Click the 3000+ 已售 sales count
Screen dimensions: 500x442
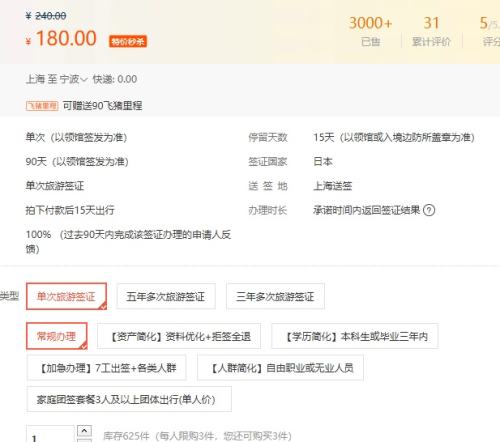click(370, 32)
